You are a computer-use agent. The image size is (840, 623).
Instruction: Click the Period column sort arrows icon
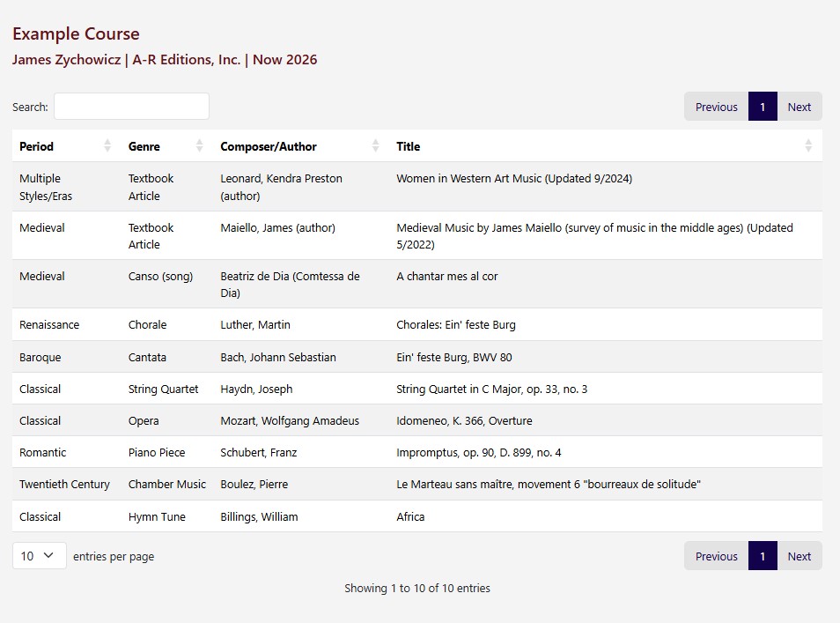[x=107, y=146]
